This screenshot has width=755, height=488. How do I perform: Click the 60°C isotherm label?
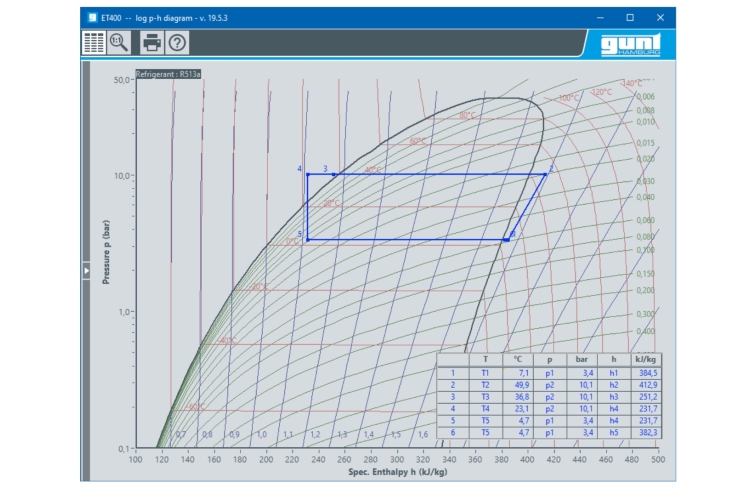418,141
